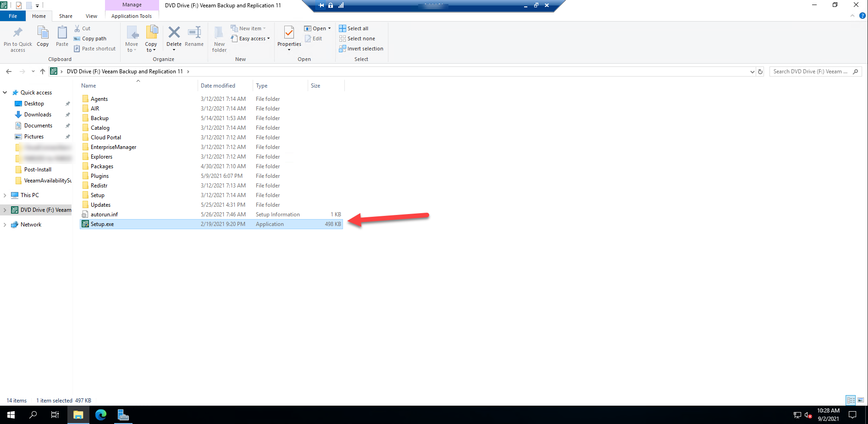Expand the Network tree node
868x424 pixels.
point(5,225)
